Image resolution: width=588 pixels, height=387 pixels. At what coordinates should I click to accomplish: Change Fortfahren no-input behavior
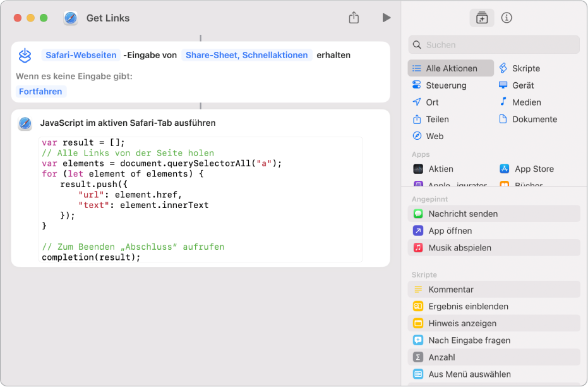point(40,92)
